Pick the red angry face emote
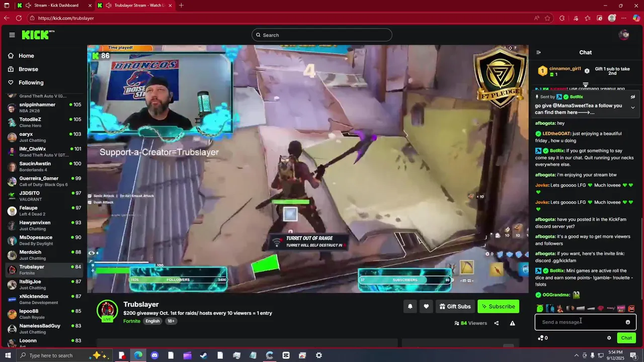The width and height of the screenshot is (644, 362). pos(631,308)
